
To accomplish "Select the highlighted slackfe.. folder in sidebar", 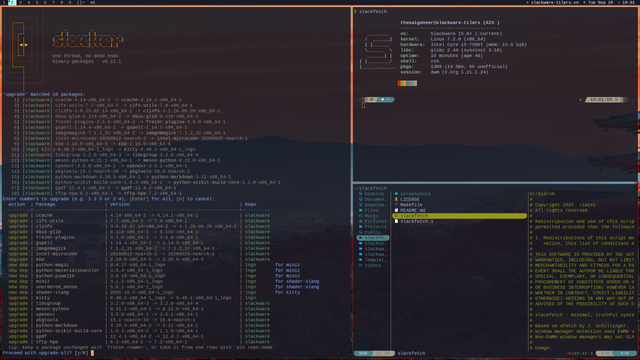I will (x=372, y=238).
